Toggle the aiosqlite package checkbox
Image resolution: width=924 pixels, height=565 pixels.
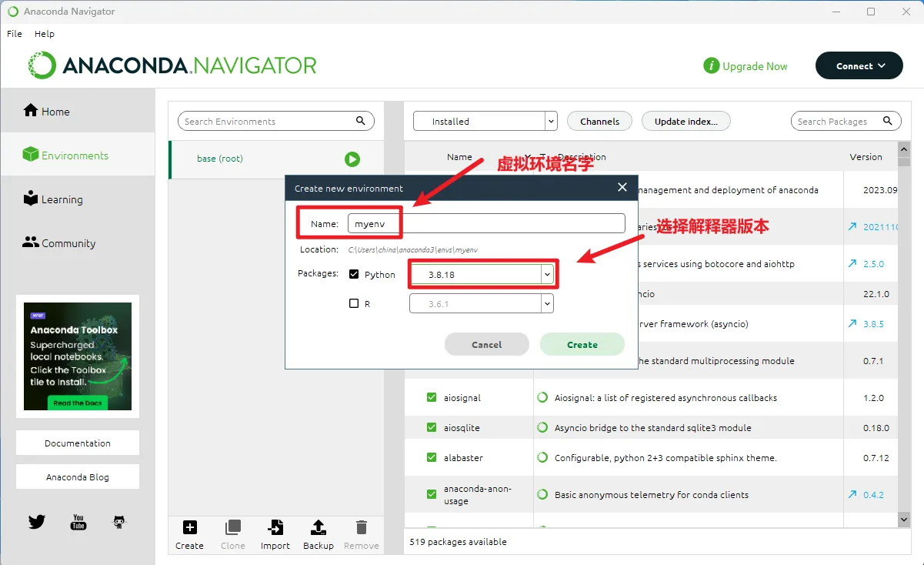pyautogui.click(x=432, y=427)
